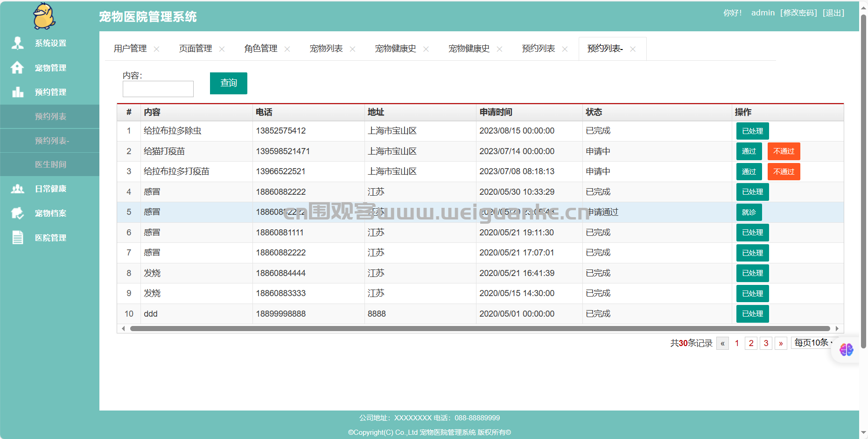Viewport: 868px width, 439px height.
Task: Click 已处理 for 给拉布拉多除虫 row
Action: [752, 131]
